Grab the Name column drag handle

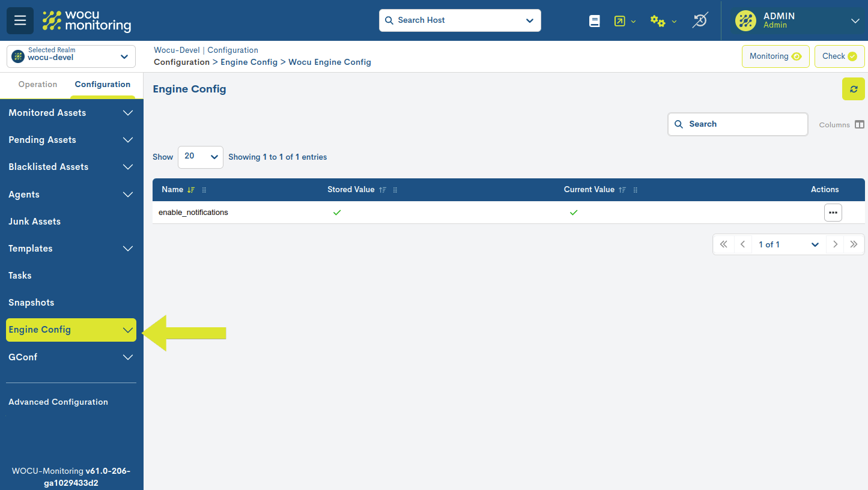coord(204,190)
